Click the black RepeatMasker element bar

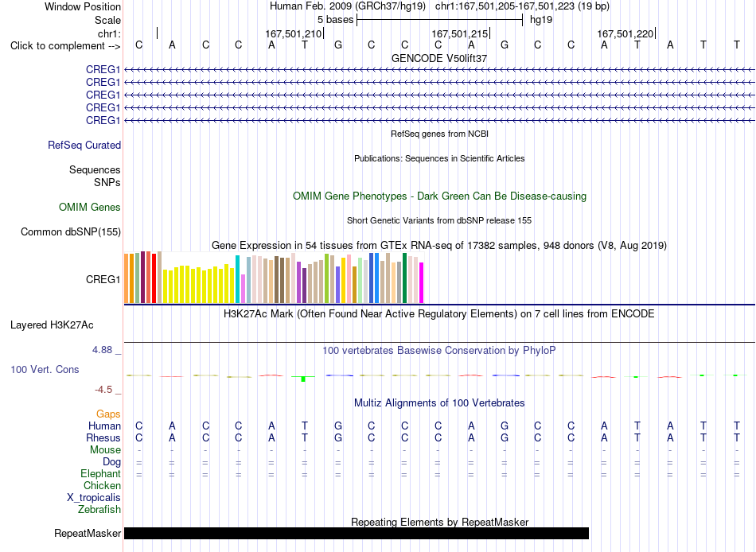357,533
